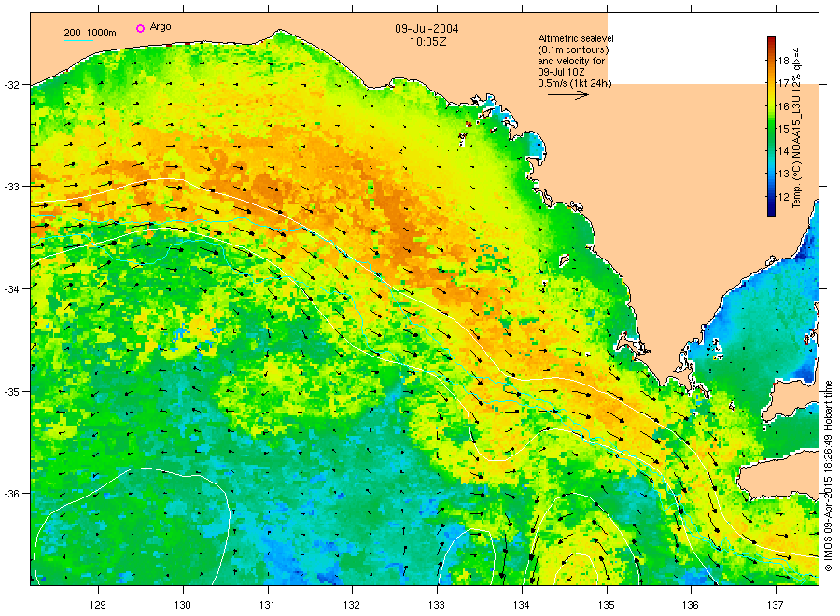The height and width of the screenshot is (616, 840).
Task: Click the color bar label '15'
Action: 784,129
